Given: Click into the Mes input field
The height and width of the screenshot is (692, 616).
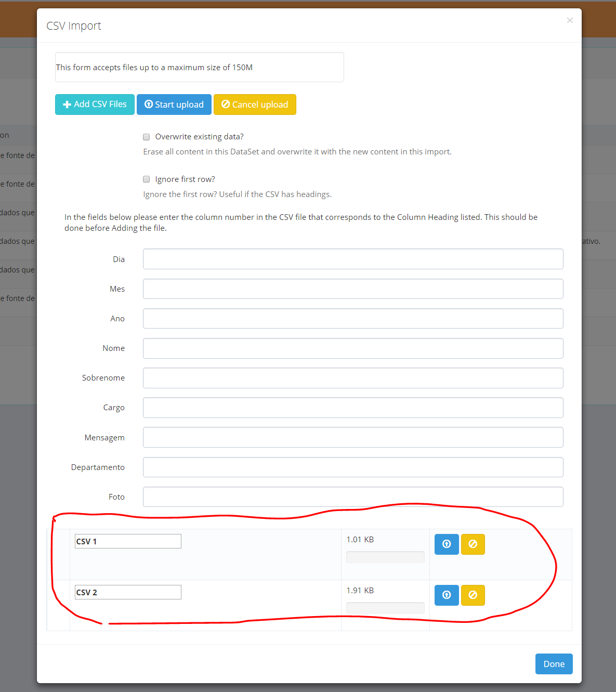Looking at the screenshot, I should tap(353, 289).
